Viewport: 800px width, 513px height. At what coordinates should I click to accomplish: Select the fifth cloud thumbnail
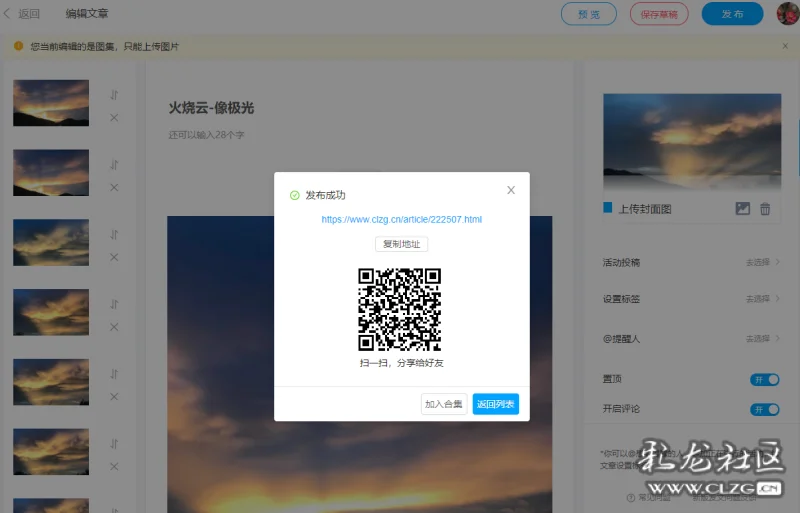point(51,382)
